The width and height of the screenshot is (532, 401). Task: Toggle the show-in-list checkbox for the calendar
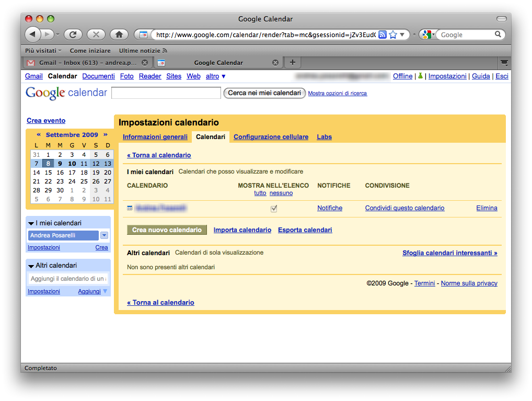274,209
